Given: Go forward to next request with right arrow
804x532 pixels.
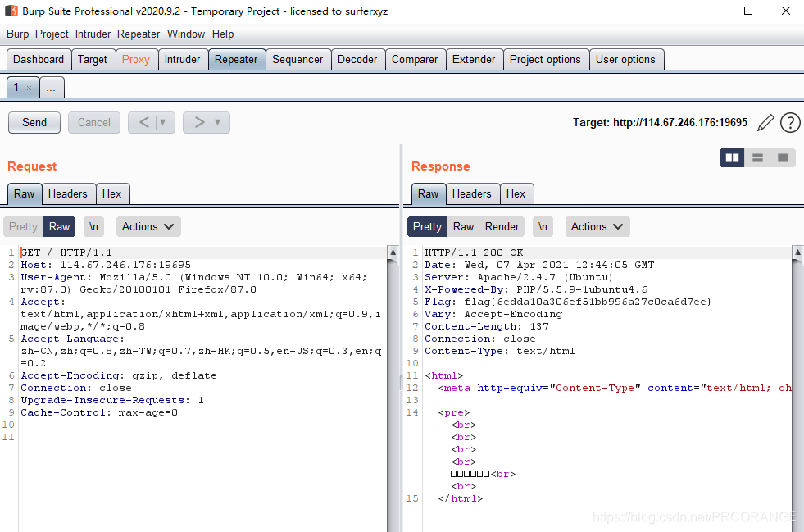Looking at the screenshot, I should point(199,123).
